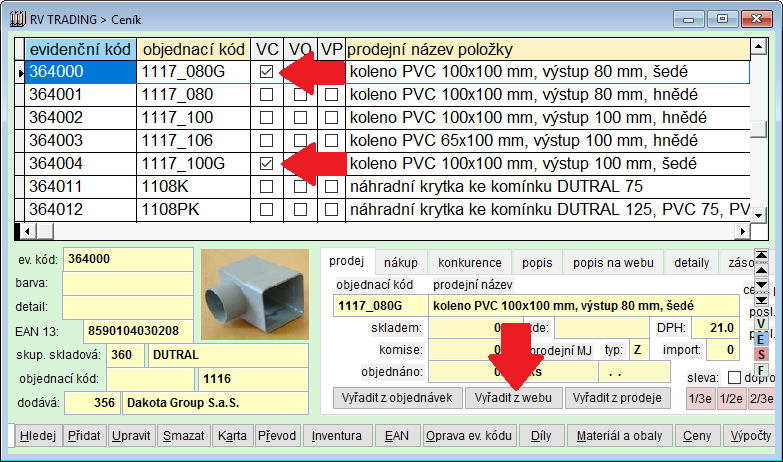783x462 pixels.
Task: Switch to the nákup tab
Action: pyautogui.click(x=401, y=262)
